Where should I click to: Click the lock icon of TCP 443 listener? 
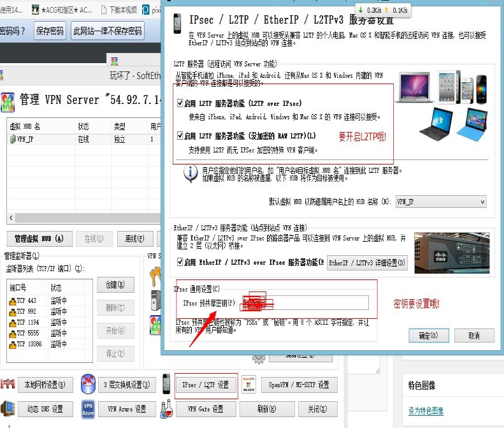click(x=13, y=302)
